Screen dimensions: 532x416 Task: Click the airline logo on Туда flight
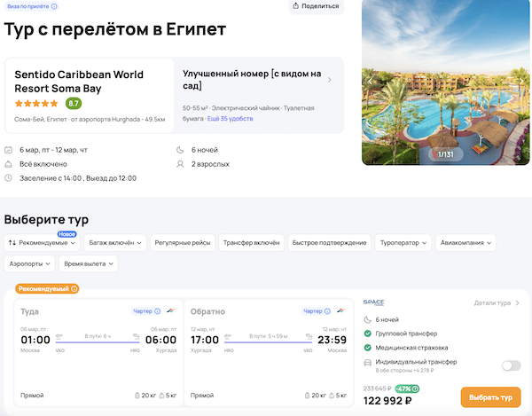coord(169,311)
